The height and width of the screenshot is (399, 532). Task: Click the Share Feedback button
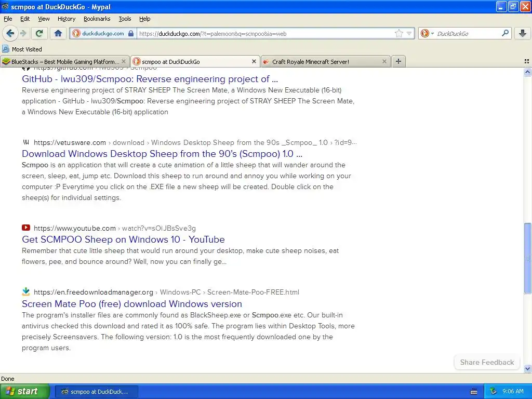[487, 362]
